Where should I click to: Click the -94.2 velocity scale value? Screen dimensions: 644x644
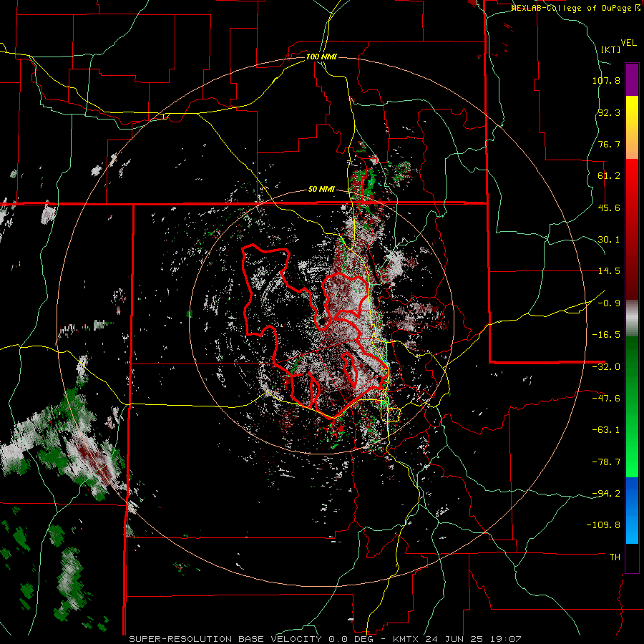coord(606,494)
